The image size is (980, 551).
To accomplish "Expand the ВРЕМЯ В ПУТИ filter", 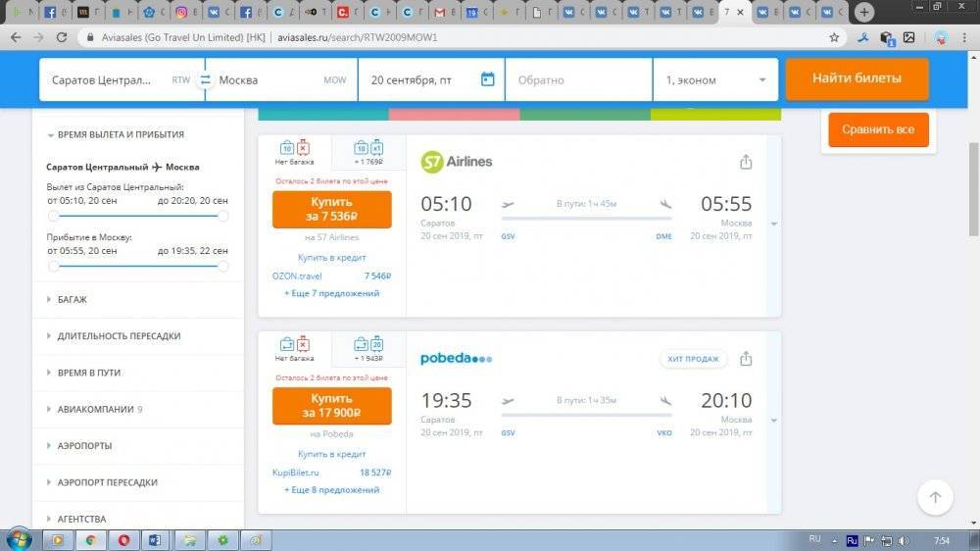I will click(83, 373).
